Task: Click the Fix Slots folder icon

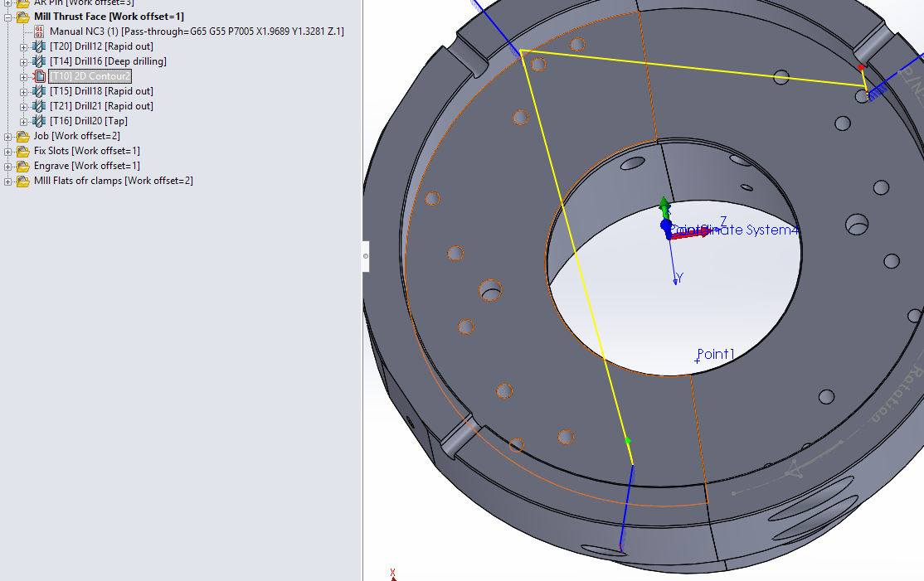Action: [23, 150]
